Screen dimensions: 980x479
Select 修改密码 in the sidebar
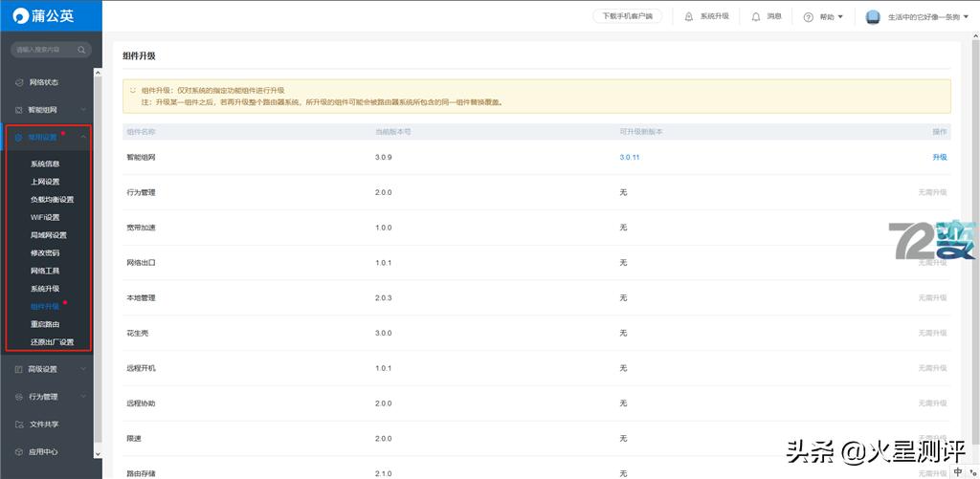click(x=45, y=253)
